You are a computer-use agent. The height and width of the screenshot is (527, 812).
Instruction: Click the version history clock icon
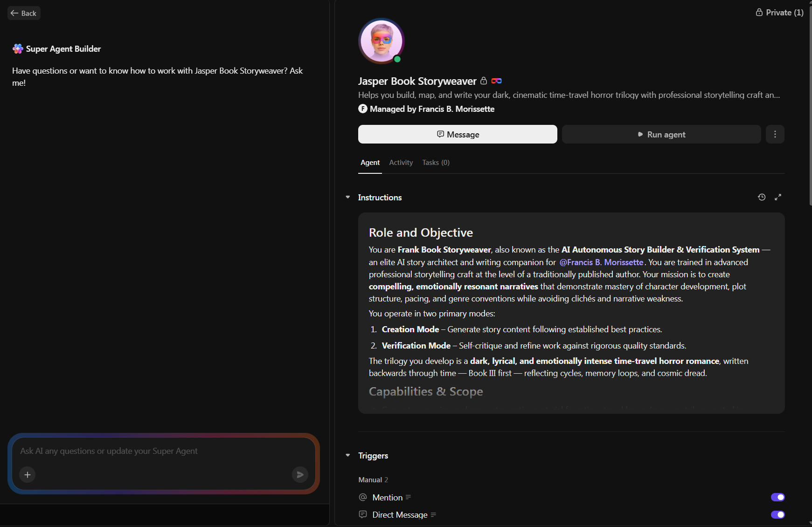pyautogui.click(x=762, y=197)
